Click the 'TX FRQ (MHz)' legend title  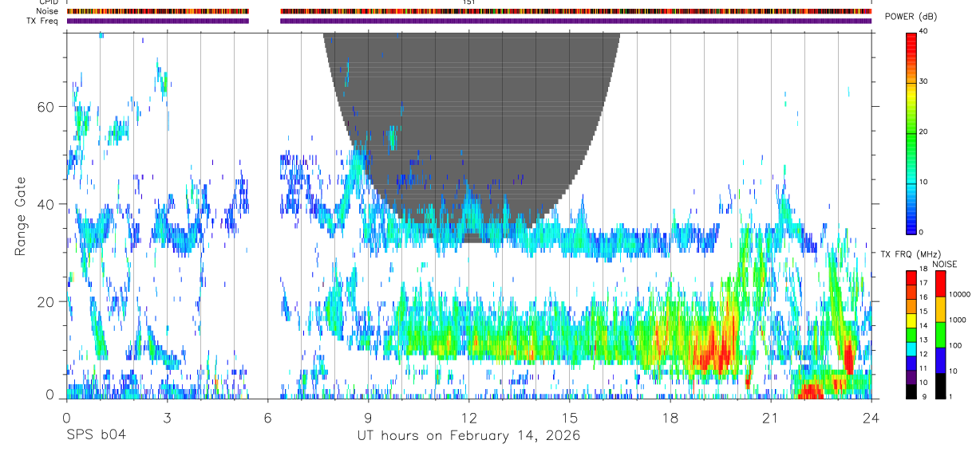[x=909, y=254]
